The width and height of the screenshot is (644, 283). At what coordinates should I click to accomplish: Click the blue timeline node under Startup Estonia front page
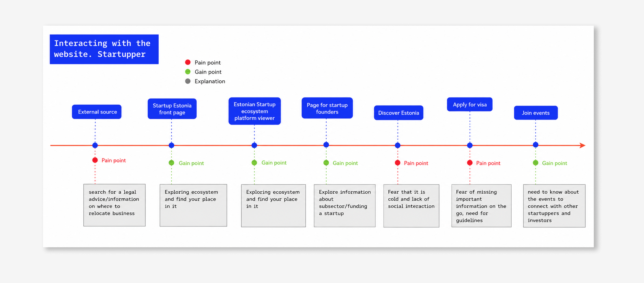[x=171, y=145]
